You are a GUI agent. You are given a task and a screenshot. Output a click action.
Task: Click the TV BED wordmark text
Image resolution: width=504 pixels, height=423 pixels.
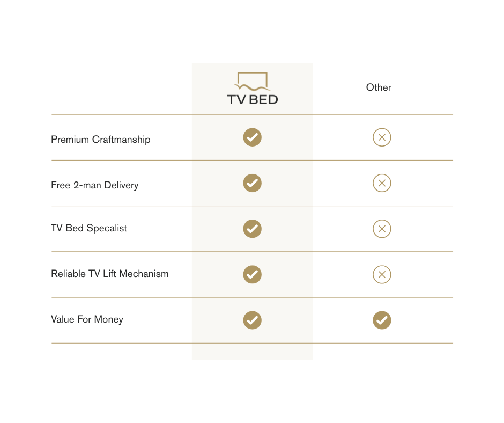[x=253, y=99]
